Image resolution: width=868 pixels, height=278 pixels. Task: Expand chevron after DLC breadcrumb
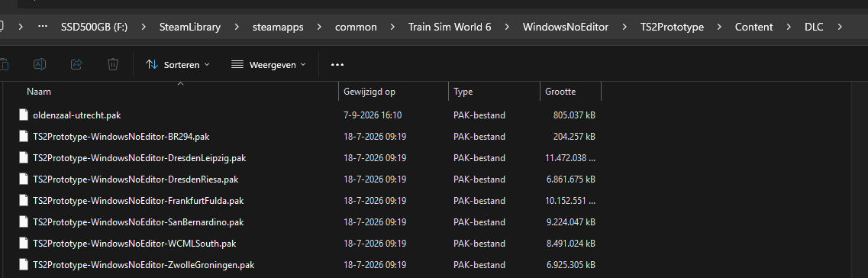[840, 27]
